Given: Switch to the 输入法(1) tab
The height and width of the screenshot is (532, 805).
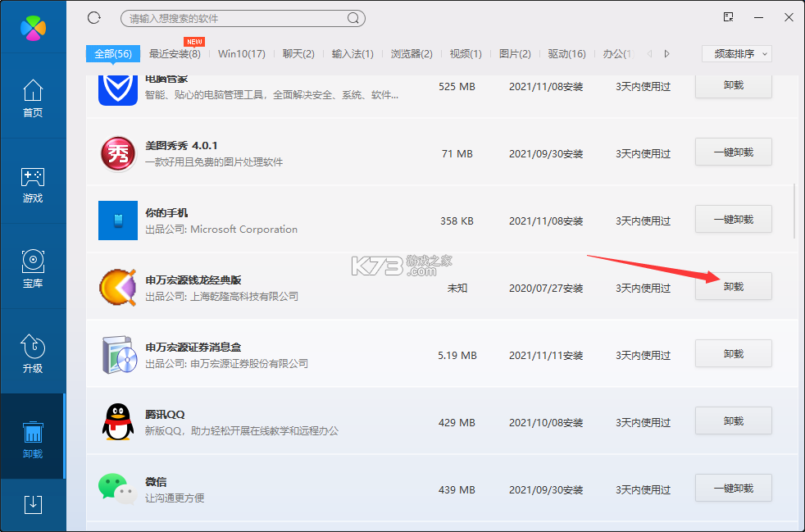Looking at the screenshot, I should pos(352,54).
